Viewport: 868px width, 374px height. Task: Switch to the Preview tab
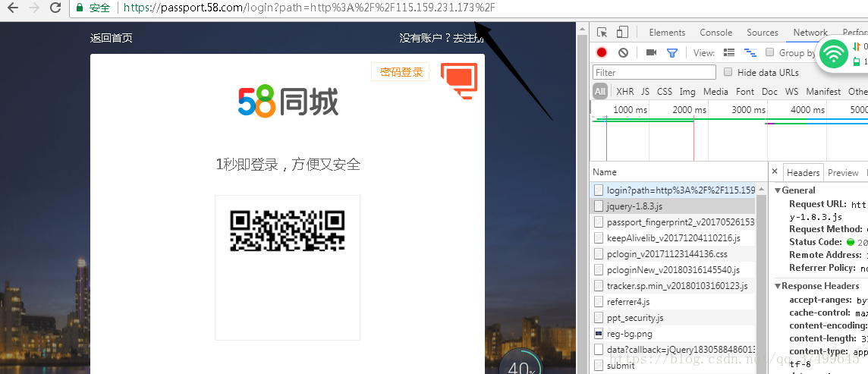click(843, 173)
